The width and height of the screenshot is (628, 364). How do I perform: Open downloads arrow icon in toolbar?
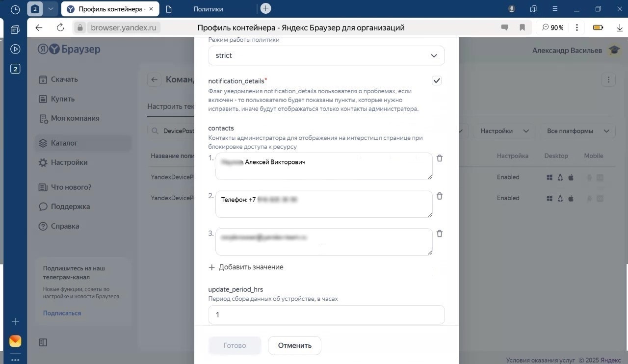pos(620,28)
